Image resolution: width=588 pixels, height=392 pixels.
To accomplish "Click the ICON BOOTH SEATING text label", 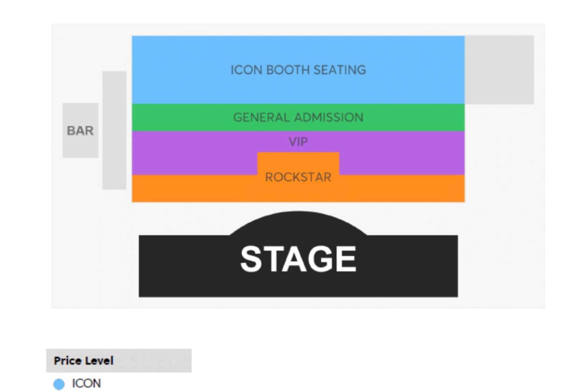I will click(x=298, y=70).
